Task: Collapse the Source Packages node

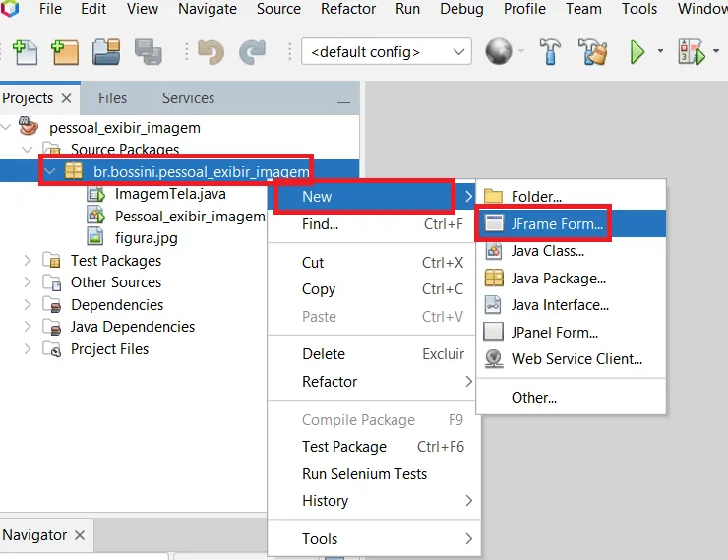Action: 28,149
